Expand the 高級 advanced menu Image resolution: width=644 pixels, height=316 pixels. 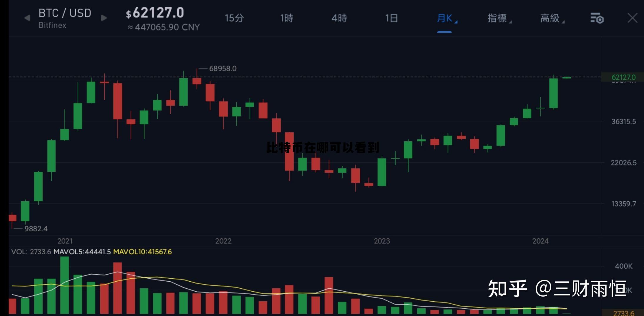[551, 18]
